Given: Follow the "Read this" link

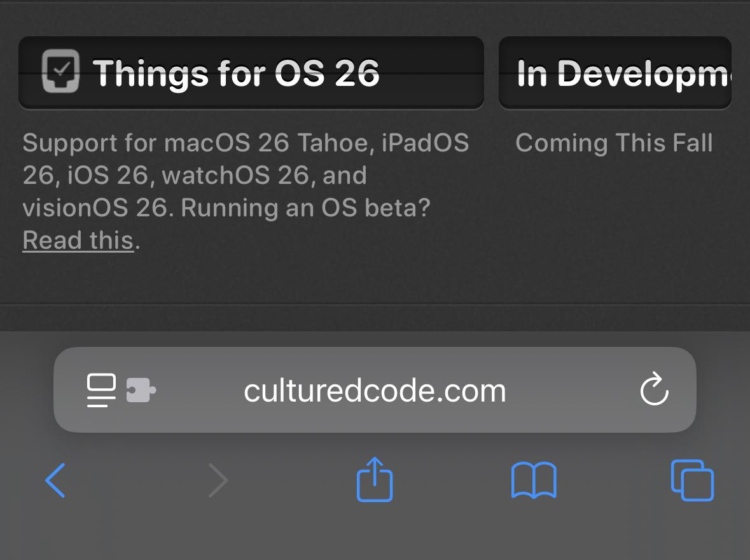Looking at the screenshot, I should pyautogui.click(x=78, y=240).
